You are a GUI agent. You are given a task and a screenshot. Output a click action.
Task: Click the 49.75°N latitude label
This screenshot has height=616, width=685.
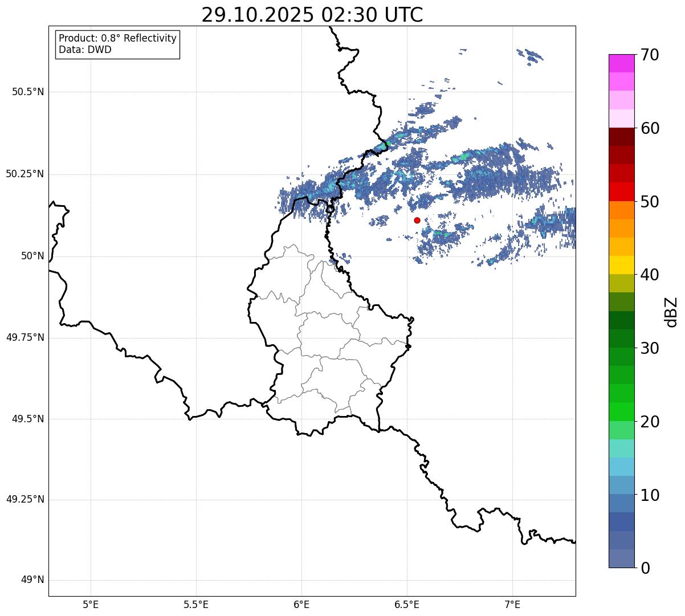pyautogui.click(x=25, y=337)
